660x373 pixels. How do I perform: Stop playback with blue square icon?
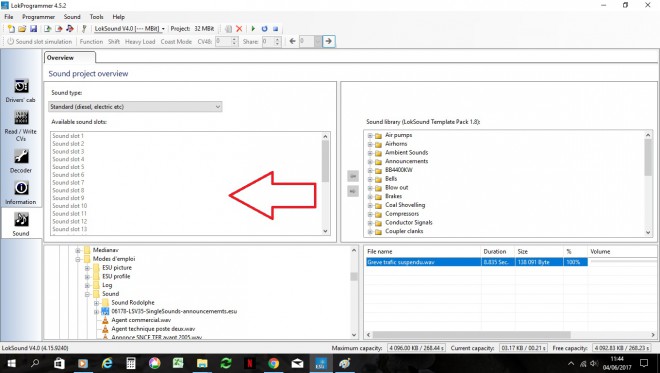(275, 29)
